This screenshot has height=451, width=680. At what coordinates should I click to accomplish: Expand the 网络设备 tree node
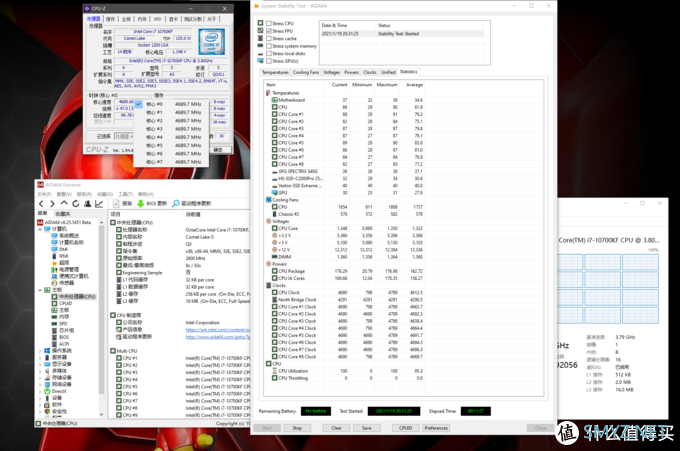[40, 384]
